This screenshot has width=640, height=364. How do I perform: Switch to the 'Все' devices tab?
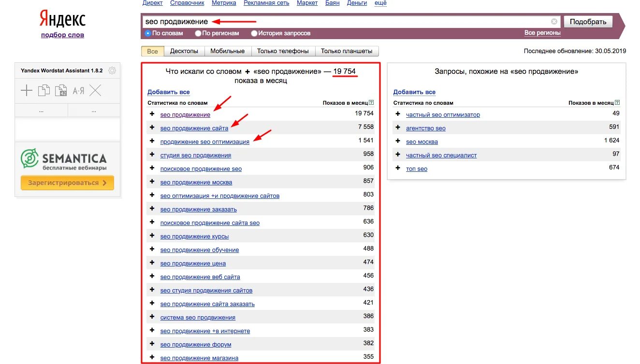(x=153, y=51)
